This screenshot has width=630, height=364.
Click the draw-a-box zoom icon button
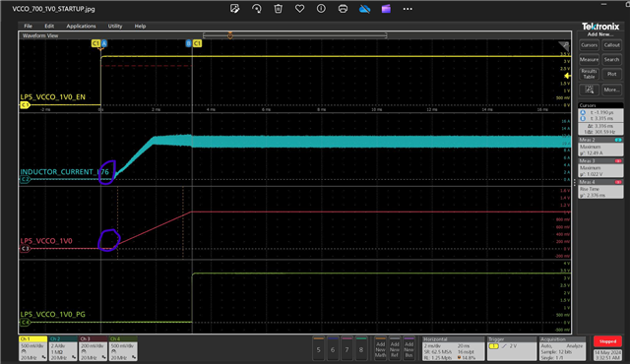[x=589, y=90]
